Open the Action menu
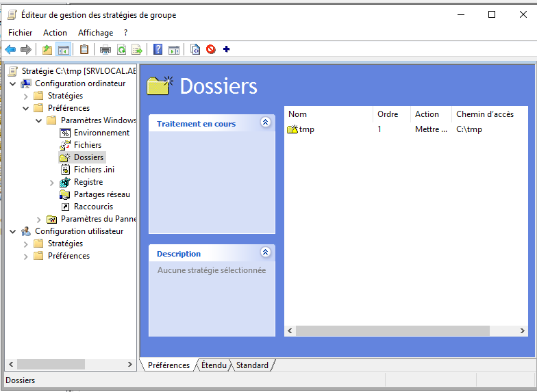Viewport: 537px width, 392px height. point(55,32)
